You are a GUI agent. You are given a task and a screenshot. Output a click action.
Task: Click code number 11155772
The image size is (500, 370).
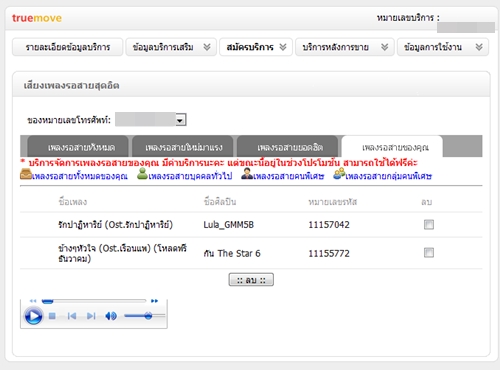point(329,253)
